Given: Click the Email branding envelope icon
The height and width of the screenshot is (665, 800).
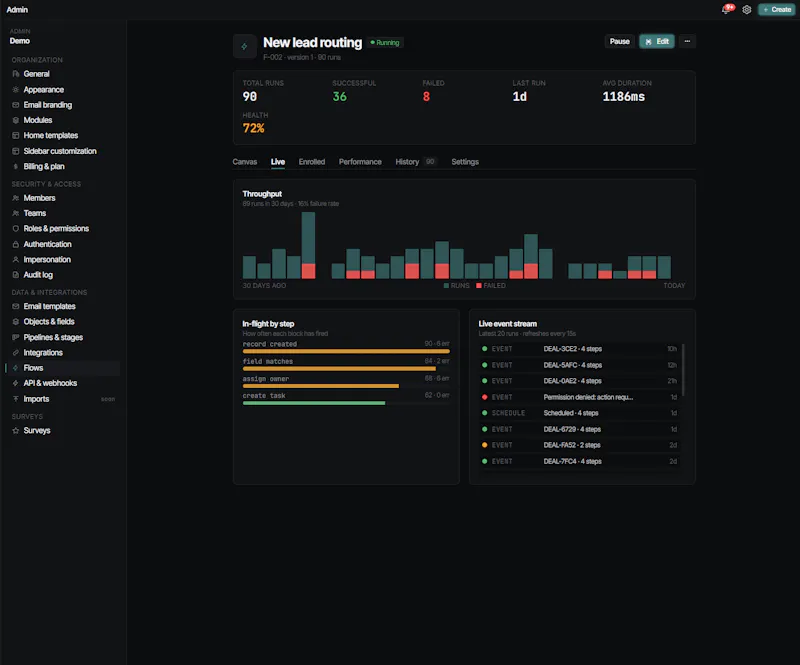Looking at the screenshot, I should [x=16, y=105].
